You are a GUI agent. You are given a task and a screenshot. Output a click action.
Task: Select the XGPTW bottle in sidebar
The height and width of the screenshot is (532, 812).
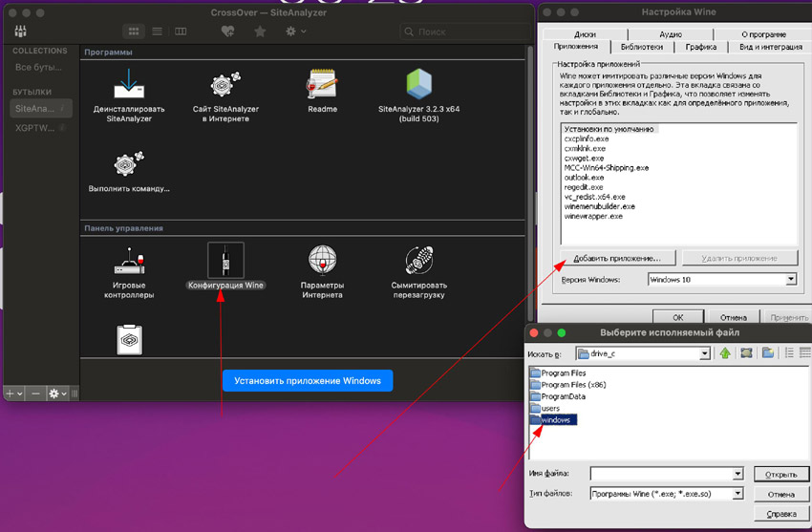pos(40,128)
